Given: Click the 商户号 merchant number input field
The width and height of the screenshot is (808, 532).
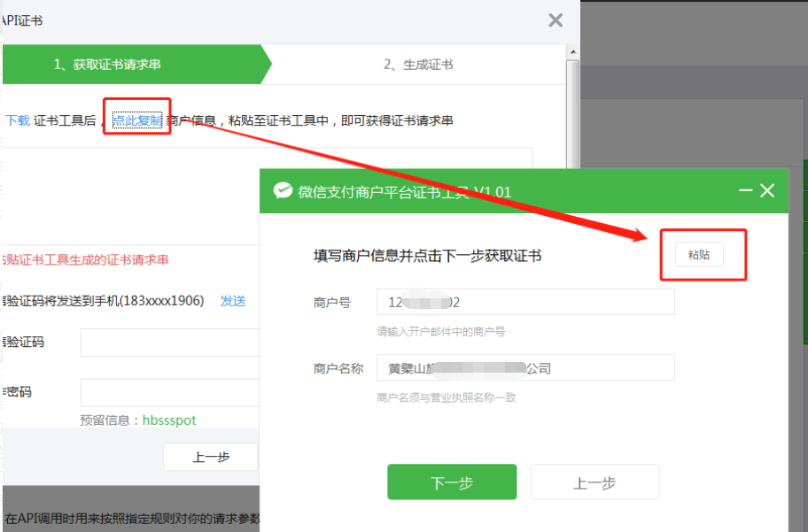Looking at the screenshot, I should click(524, 302).
